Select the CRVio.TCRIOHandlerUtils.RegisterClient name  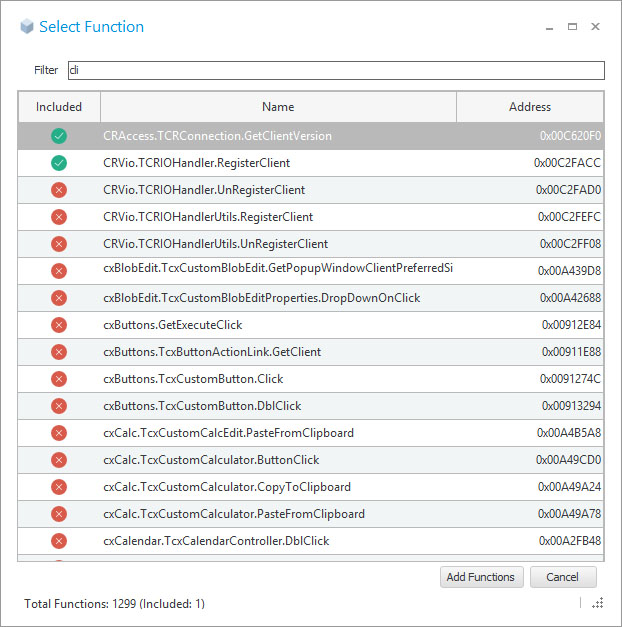point(208,217)
